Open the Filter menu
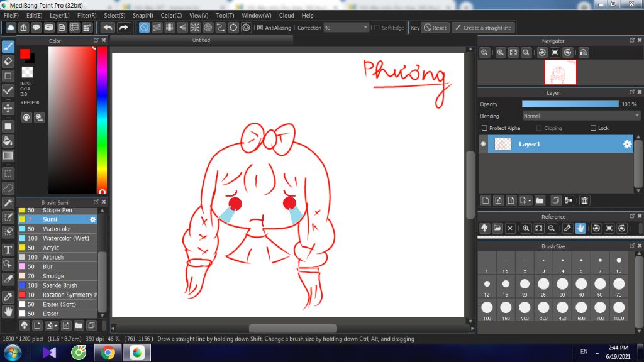 (87, 16)
